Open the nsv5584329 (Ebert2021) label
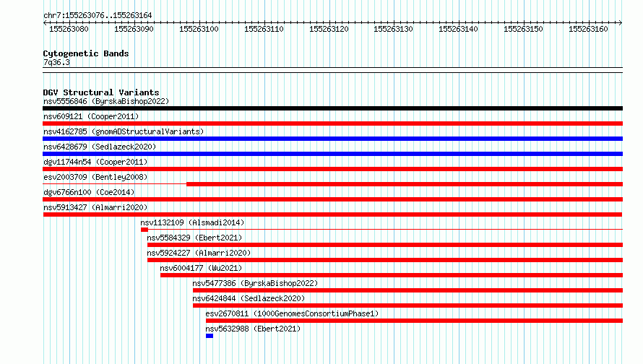Viewport: 643px width, 364px height. pyautogui.click(x=194, y=238)
